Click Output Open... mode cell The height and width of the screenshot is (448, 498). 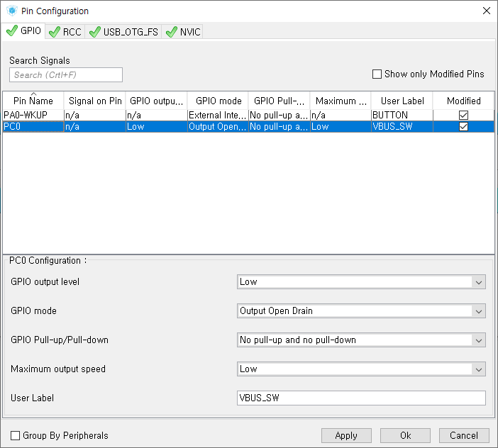[218, 127]
